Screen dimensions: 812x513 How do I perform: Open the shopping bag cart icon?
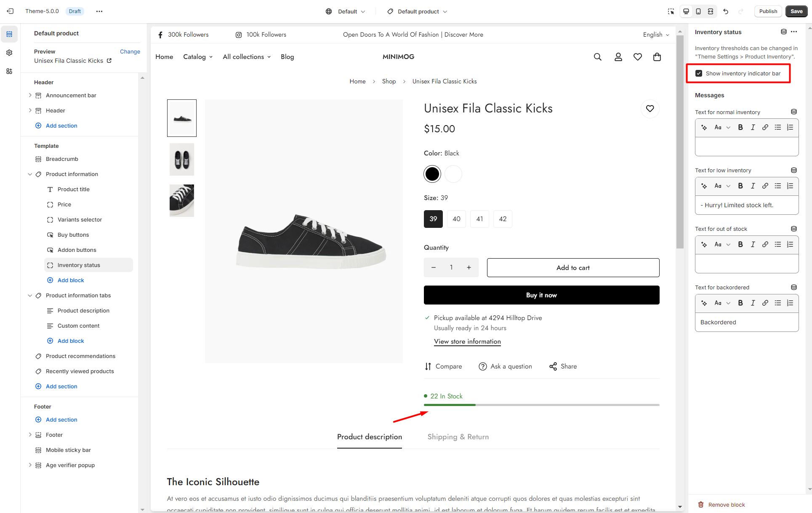(657, 57)
